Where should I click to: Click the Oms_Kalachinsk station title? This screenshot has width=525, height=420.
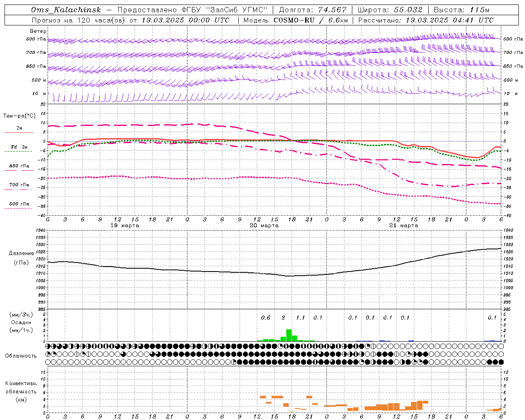pos(66,10)
